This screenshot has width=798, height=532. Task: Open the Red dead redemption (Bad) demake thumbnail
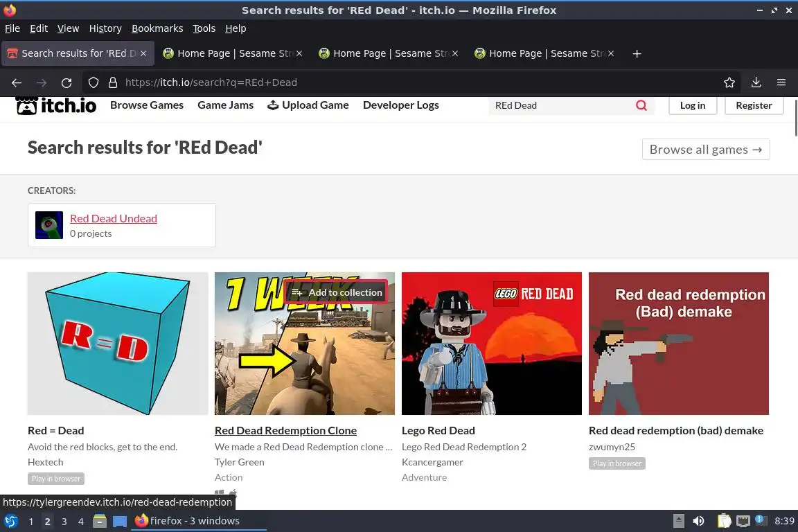pos(679,344)
